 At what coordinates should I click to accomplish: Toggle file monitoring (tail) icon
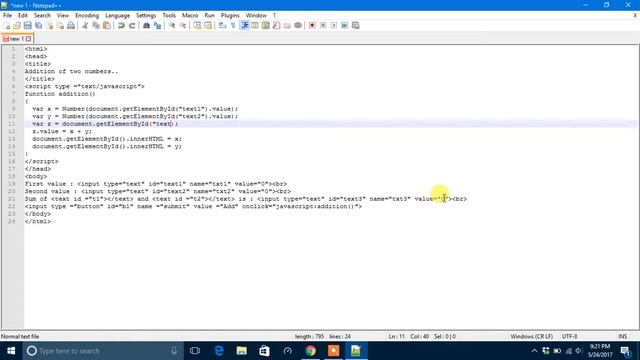(x=298, y=25)
